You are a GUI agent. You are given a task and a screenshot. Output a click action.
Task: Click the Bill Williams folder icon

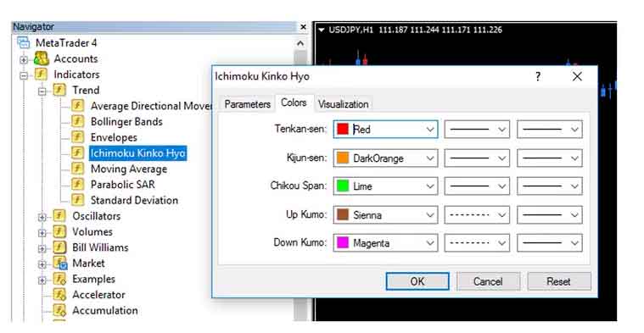[59, 247]
